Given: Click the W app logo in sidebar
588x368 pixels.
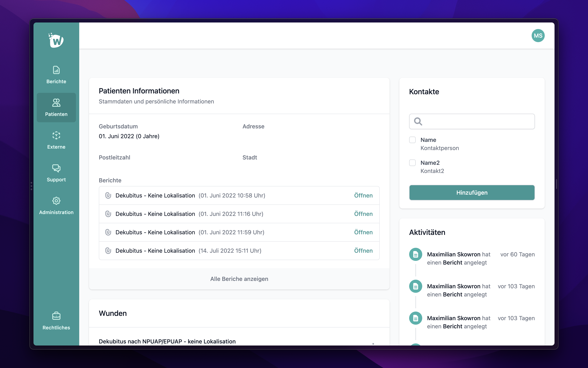Looking at the screenshot, I should tap(56, 40).
